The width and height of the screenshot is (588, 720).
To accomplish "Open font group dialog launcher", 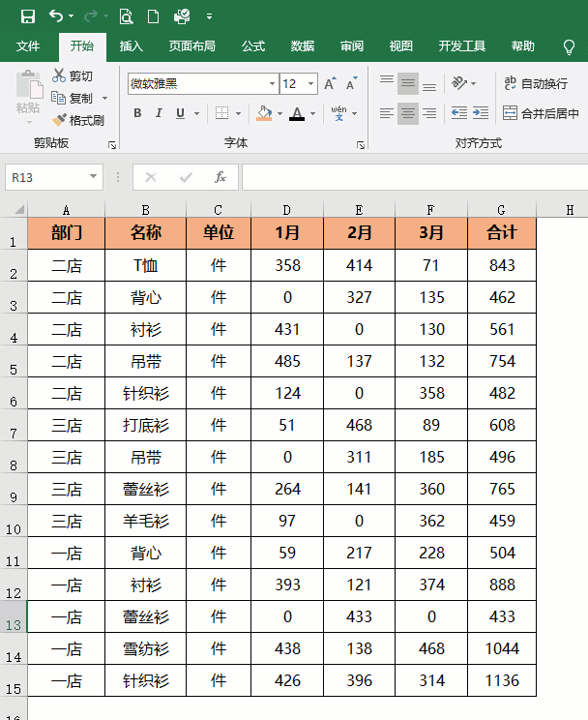I will coord(361,145).
